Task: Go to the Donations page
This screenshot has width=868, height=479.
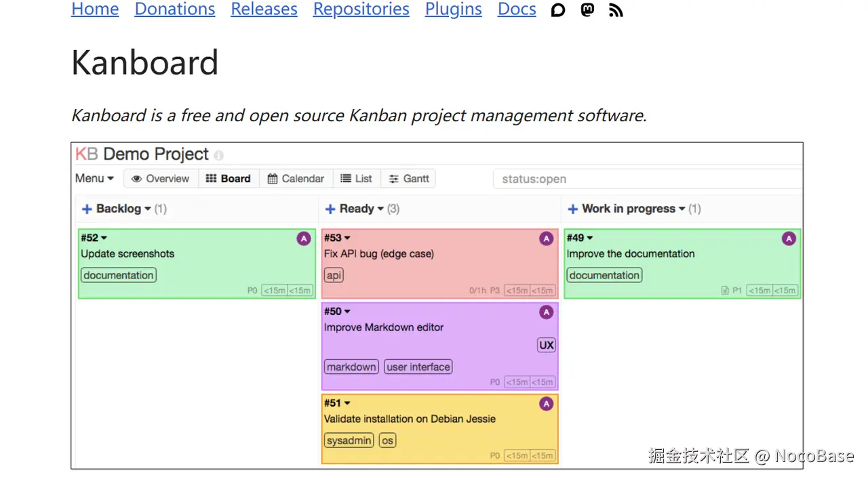Action: point(175,9)
